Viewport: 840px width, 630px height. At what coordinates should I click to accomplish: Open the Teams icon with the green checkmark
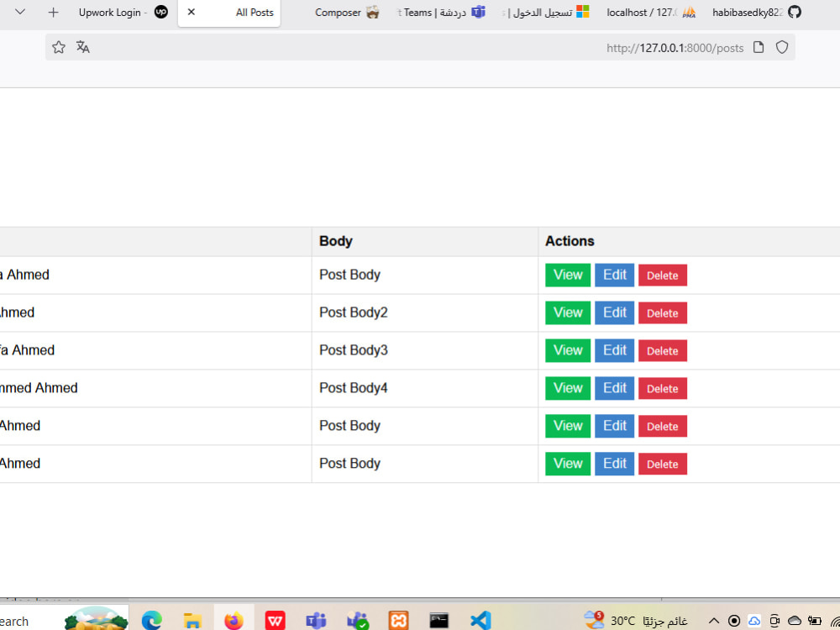[x=357, y=621]
